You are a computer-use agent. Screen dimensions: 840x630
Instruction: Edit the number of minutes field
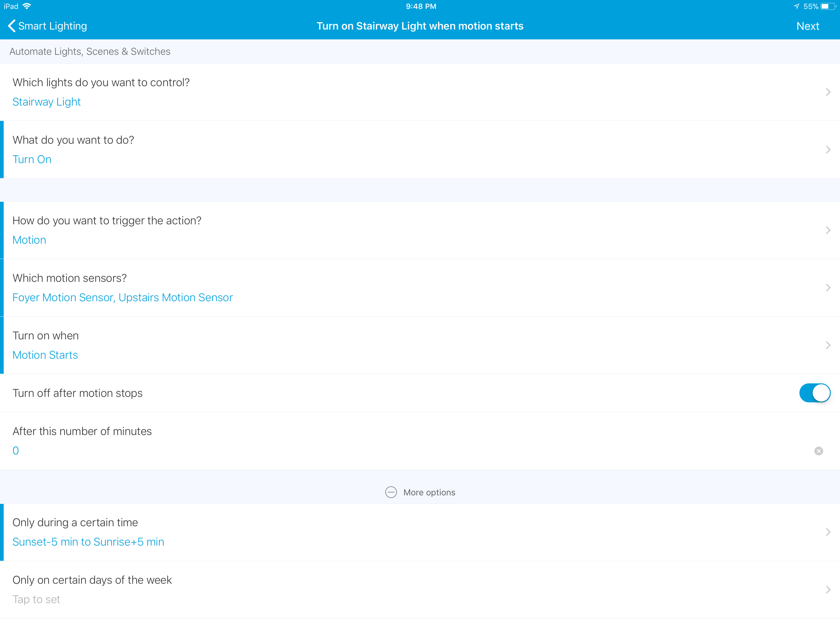(x=16, y=451)
